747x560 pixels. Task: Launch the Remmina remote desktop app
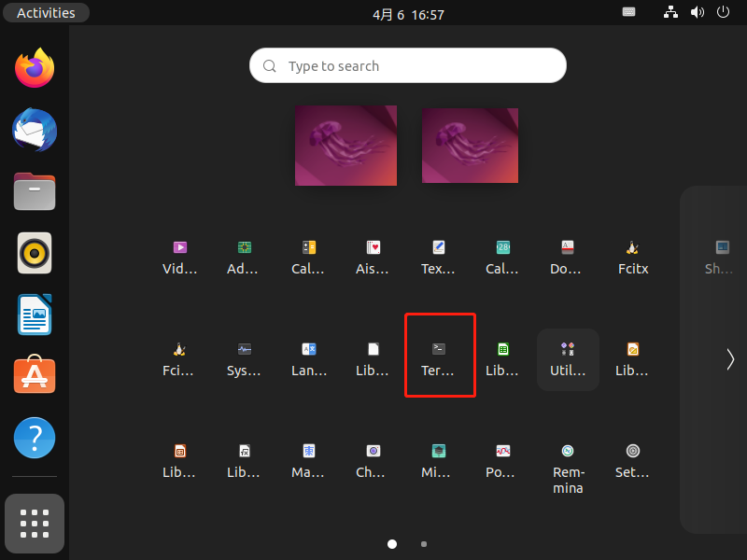click(x=568, y=451)
